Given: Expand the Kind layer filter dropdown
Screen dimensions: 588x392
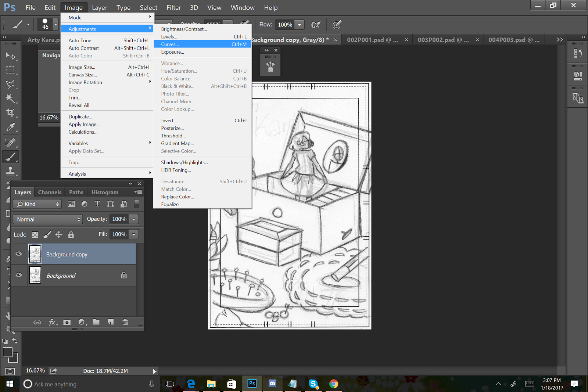Looking at the screenshot, I should coord(37,204).
